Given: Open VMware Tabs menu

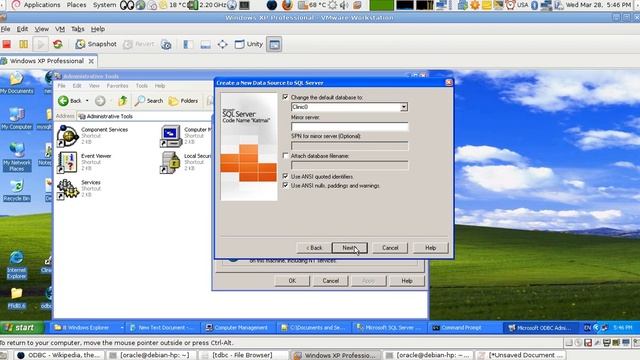Looking at the screenshot, I should pos(78,29).
